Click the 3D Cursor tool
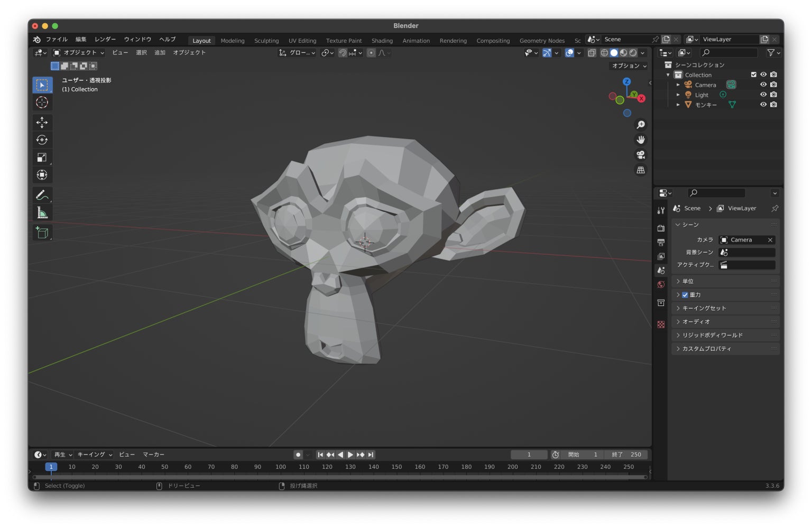This screenshot has height=528, width=812. (42, 103)
